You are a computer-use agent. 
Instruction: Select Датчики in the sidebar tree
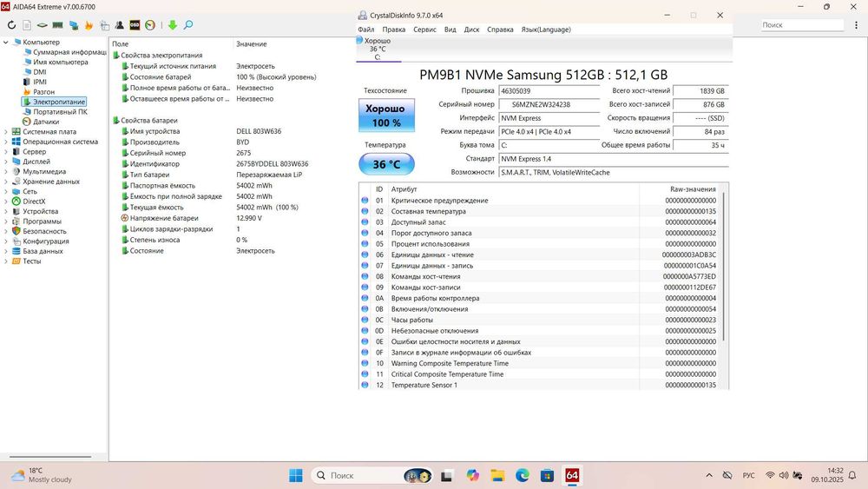(46, 122)
